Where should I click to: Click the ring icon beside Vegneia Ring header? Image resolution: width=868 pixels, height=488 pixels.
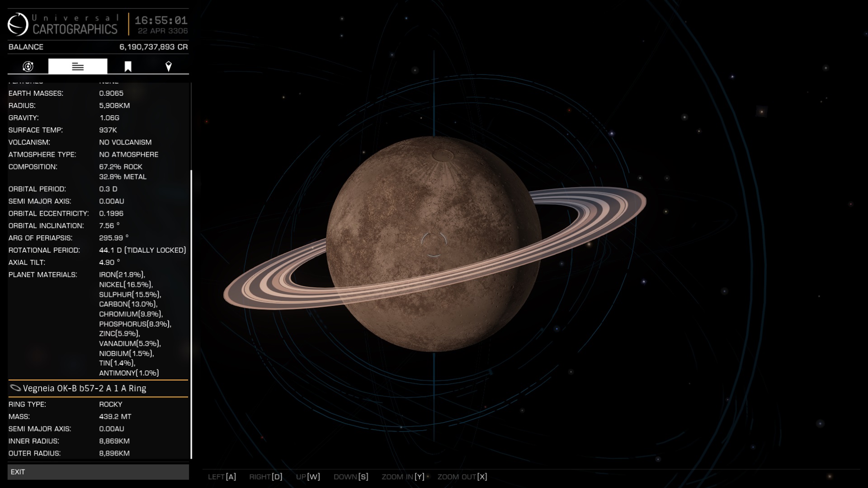pyautogui.click(x=15, y=388)
